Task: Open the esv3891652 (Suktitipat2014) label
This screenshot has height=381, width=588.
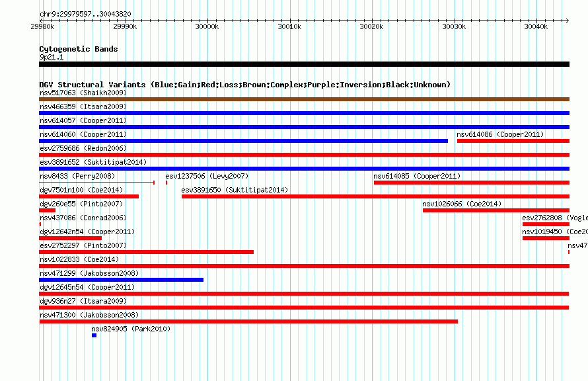Action: pos(93,162)
